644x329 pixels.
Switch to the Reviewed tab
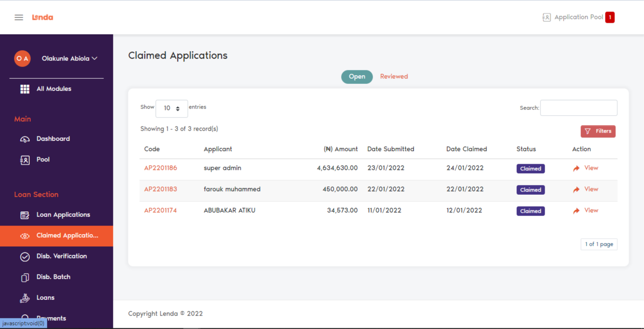pyautogui.click(x=394, y=76)
